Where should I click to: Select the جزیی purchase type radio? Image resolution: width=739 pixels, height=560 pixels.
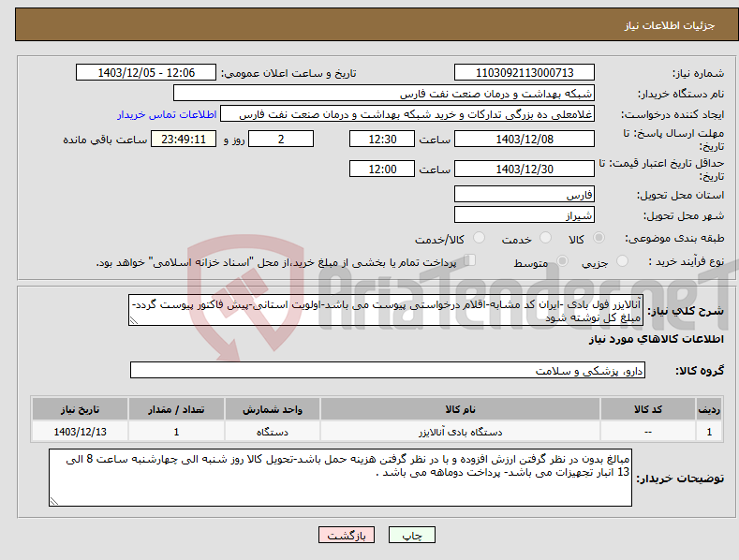click(x=622, y=260)
